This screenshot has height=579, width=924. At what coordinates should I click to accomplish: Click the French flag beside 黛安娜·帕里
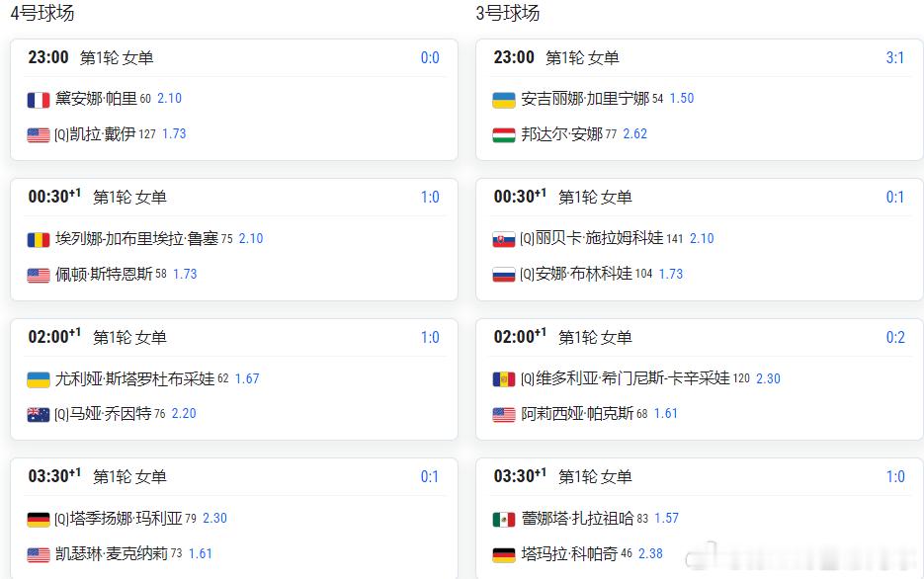pyautogui.click(x=39, y=100)
